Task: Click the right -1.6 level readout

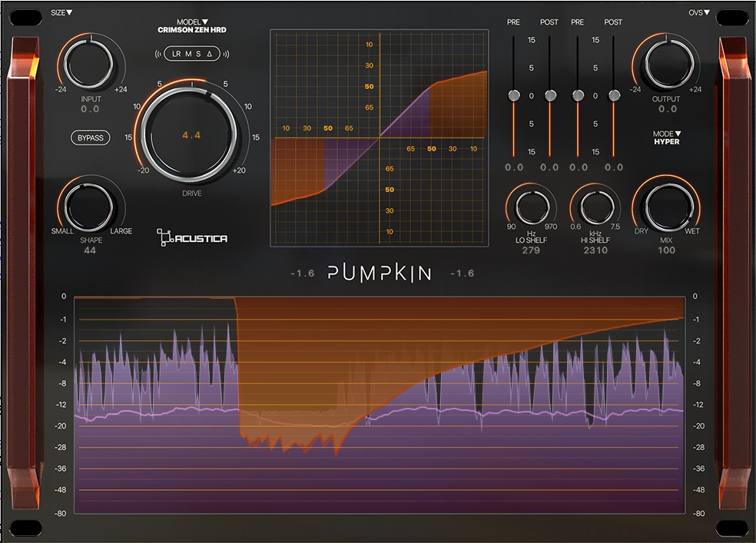Action: click(463, 273)
